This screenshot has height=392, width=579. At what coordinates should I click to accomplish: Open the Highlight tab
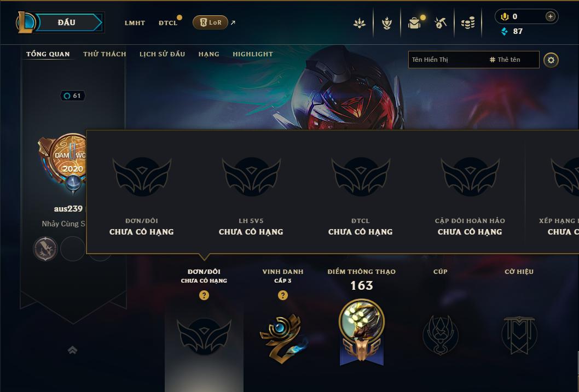(253, 54)
